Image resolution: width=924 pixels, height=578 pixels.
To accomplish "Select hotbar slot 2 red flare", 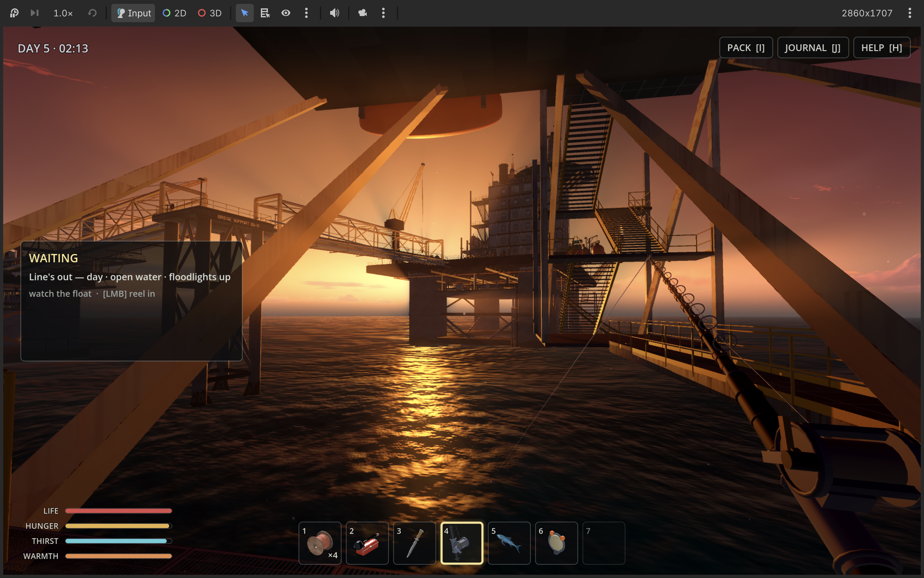I will pos(367,543).
